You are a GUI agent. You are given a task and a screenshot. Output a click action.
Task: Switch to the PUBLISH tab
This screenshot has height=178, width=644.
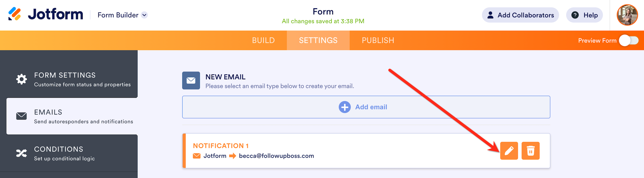click(x=378, y=40)
